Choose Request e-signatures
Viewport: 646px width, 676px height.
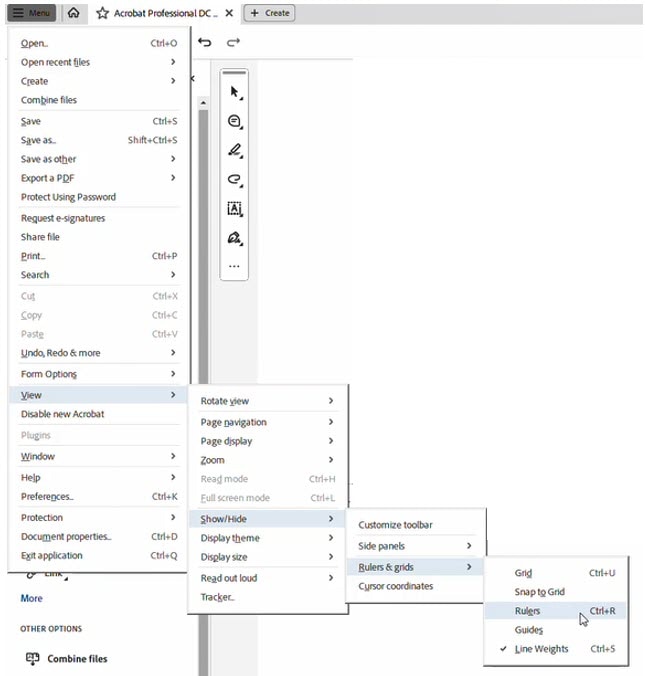point(99,218)
